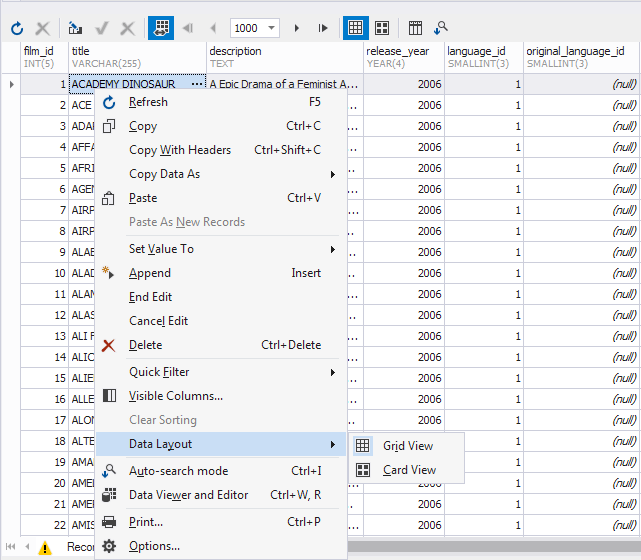Click the ellipsis button in ACADEMY DINOSAUR cell

point(197,84)
